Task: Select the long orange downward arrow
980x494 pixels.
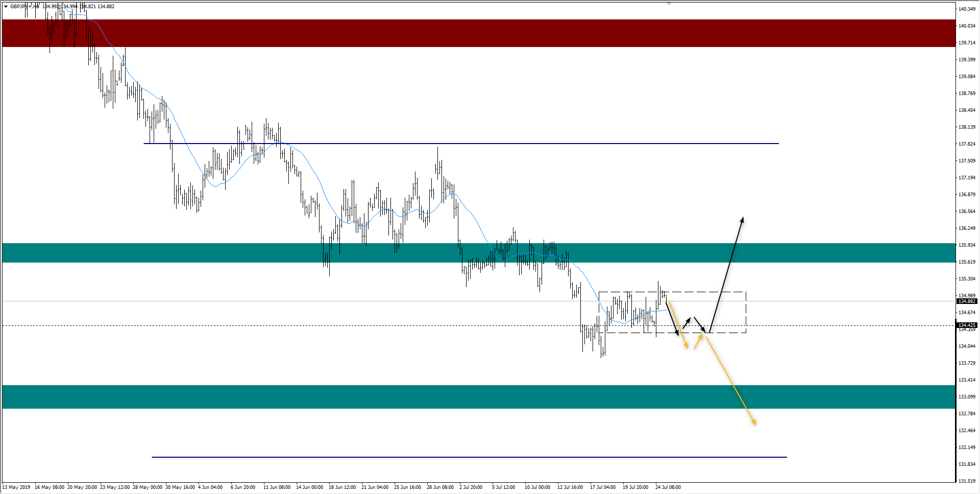Action: (x=731, y=379)
